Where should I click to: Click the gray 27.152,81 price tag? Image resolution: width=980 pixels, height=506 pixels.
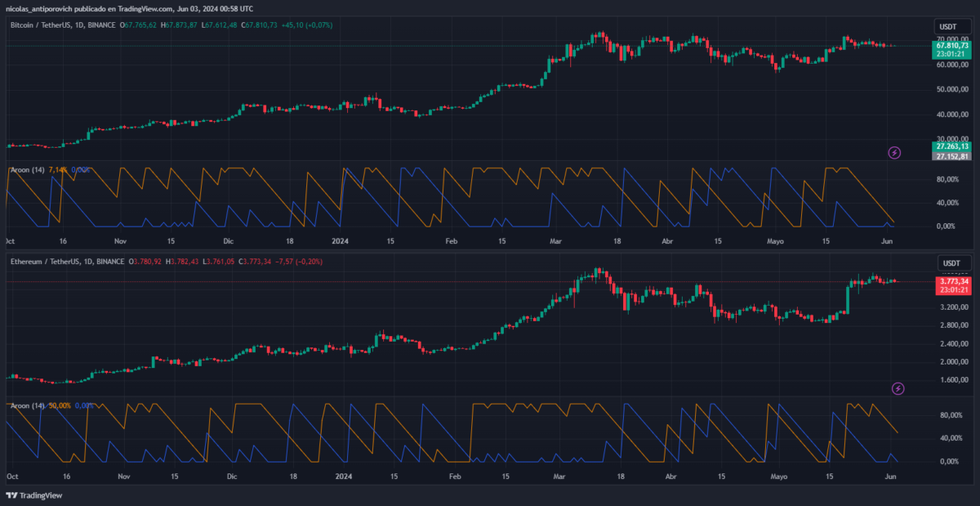coord(952,156)
